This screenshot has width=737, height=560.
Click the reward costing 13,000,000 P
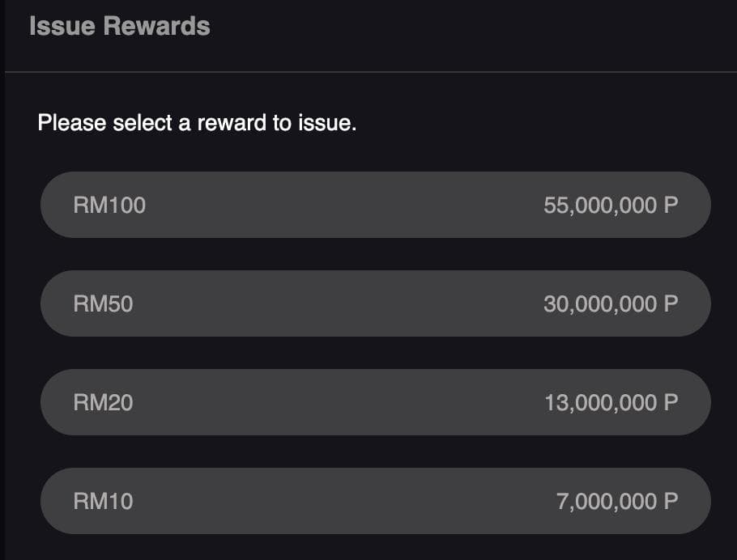pyautogui.click(x=376, y=402)
